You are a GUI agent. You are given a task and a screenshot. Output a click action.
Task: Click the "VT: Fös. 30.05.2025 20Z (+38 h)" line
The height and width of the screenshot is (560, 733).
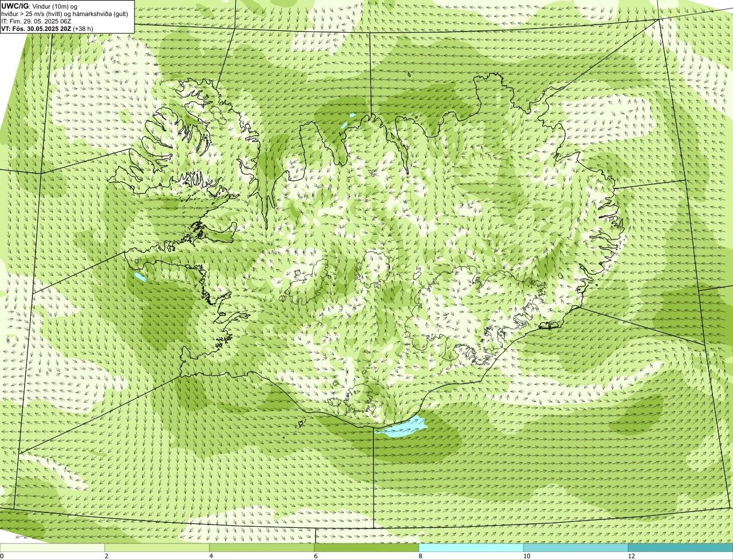pyautogui.click(x=47, y=29)
